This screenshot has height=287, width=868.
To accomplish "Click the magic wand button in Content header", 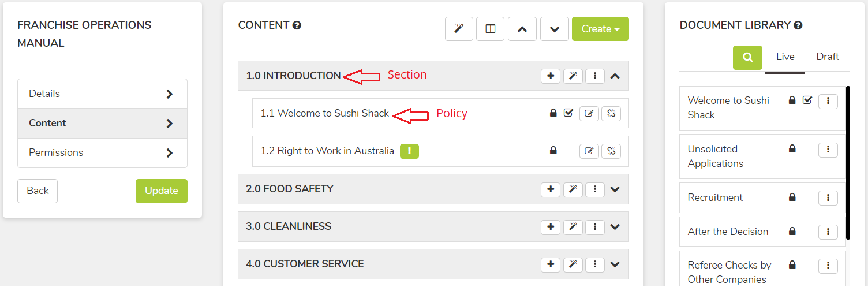I will [x=459, y=29].
